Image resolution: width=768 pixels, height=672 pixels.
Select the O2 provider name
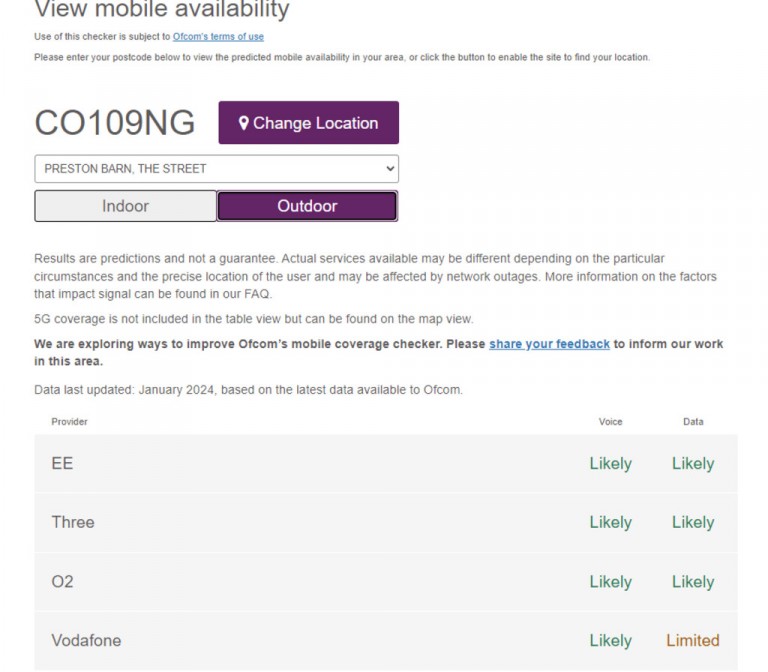tap(62, 582)
